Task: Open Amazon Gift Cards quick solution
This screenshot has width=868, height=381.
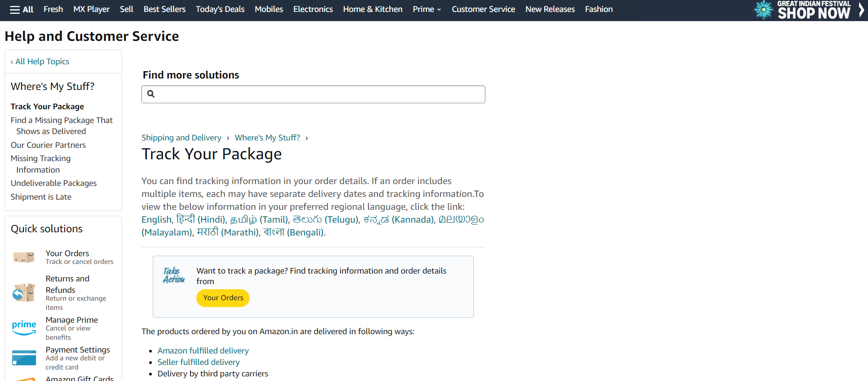Action: click(79, 378)
